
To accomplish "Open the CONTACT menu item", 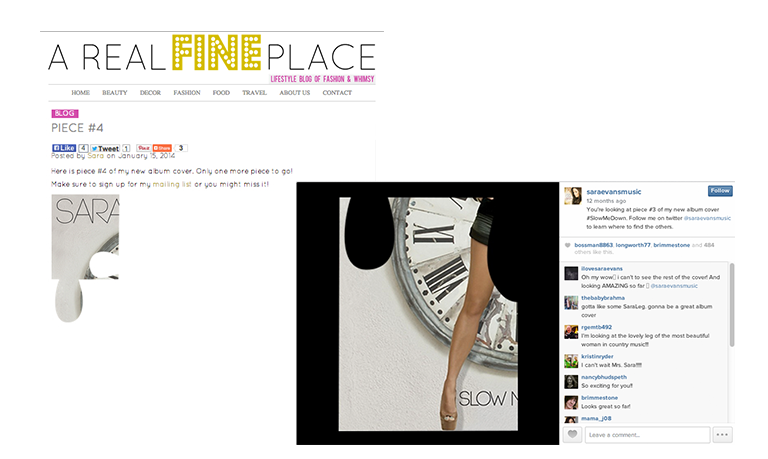I will coord(337,93).
